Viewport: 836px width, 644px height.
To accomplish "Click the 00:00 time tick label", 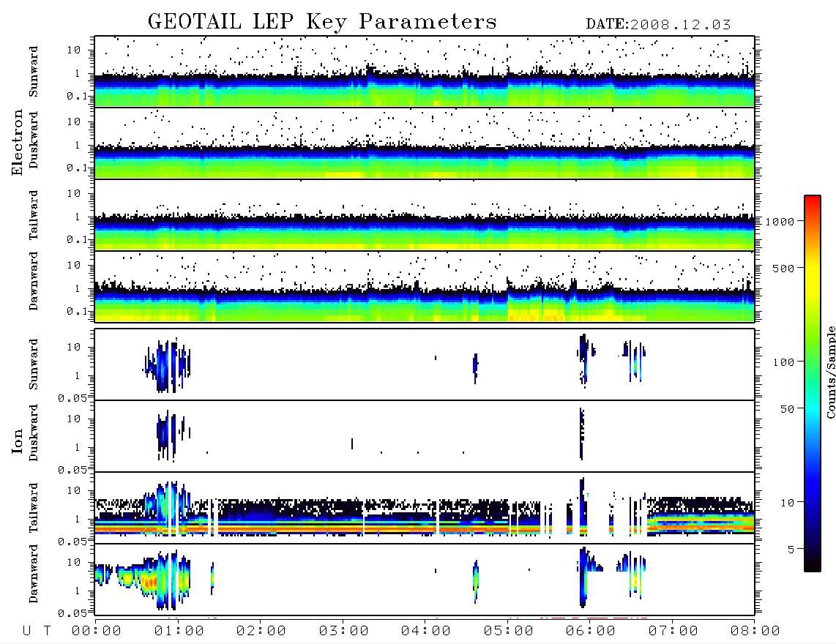I will pyautogui.click(x=97, y=632).
